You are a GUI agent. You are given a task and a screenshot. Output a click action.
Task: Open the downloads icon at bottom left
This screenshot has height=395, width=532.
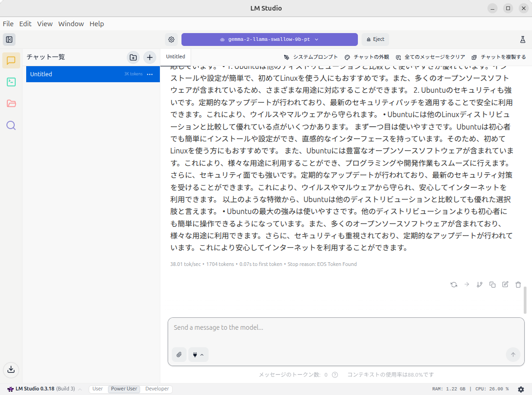tap(11, 370)
